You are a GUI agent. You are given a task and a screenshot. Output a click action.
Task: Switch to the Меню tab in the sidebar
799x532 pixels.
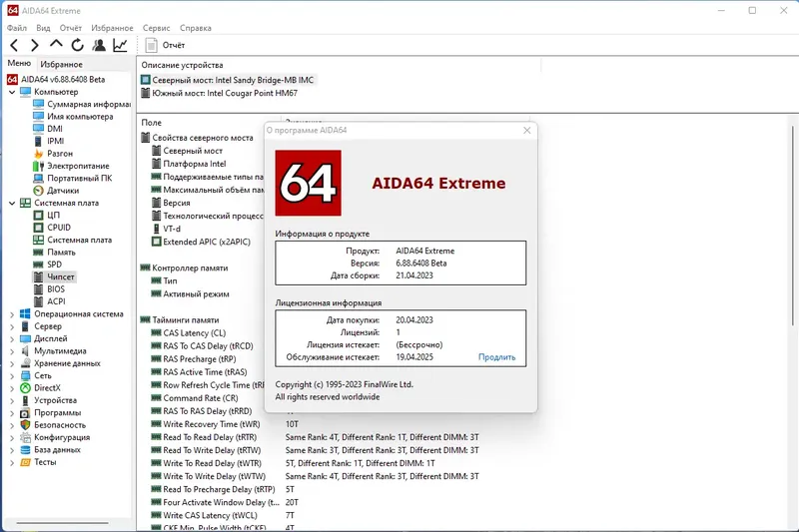pyautogui.click(x=19, y=63)
